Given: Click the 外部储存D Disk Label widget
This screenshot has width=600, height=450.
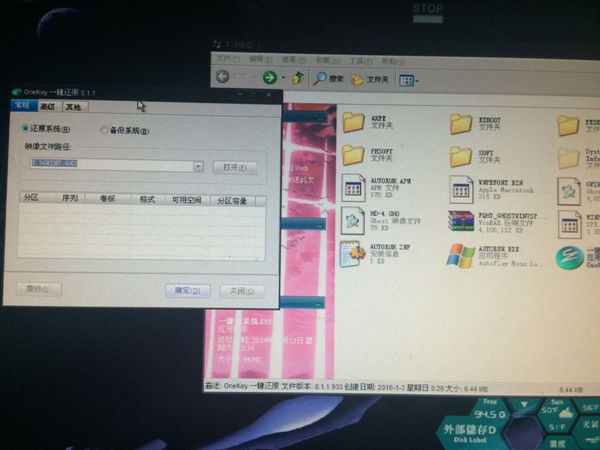Looking at the screenshot, I should point(470,433).
